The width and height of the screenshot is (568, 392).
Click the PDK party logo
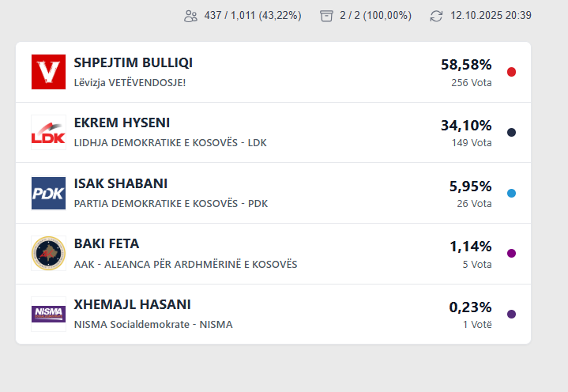48,193
